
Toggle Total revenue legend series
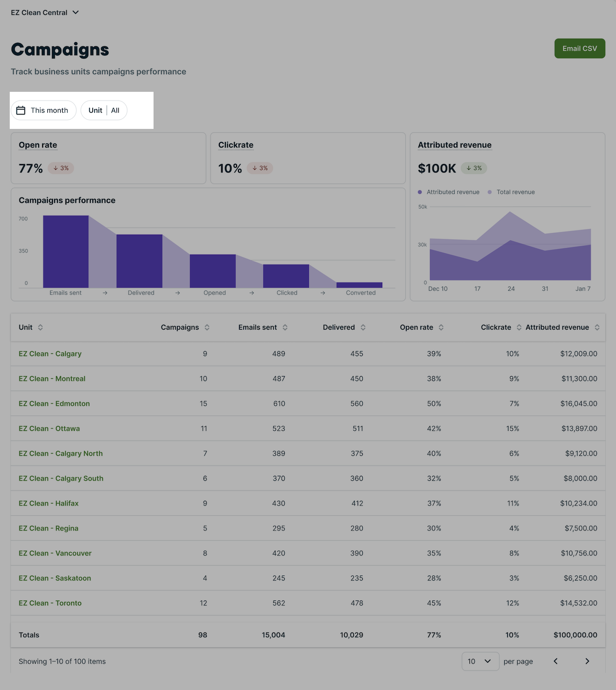511,192
